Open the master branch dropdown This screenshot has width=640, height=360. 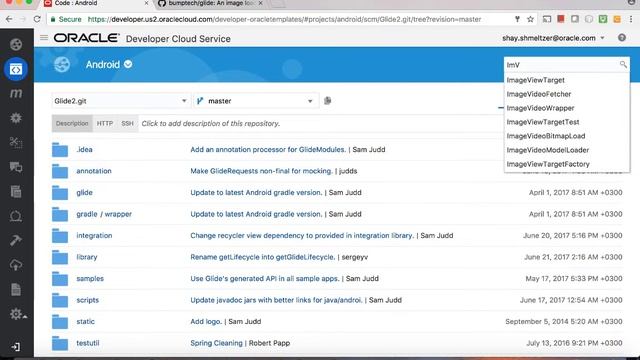tap(256, 101)
